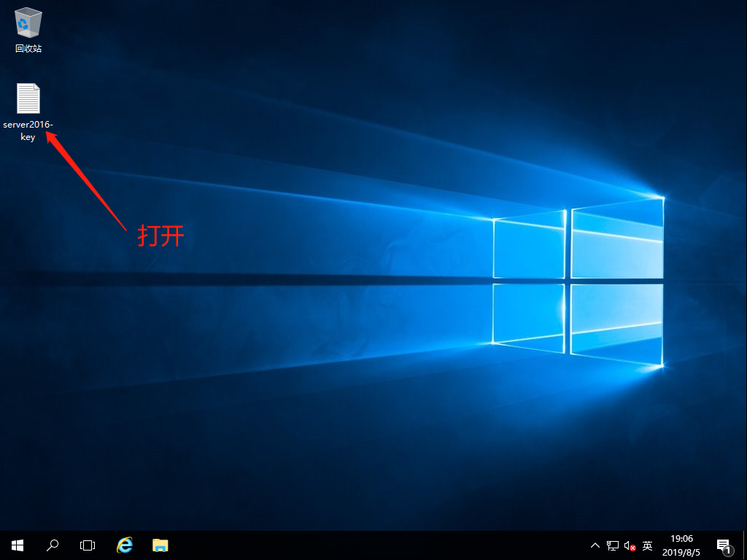The width and height of the screenshot is (747, 560).
Task: Open File Explorer from the taskbar
Action: pos(160,545)
